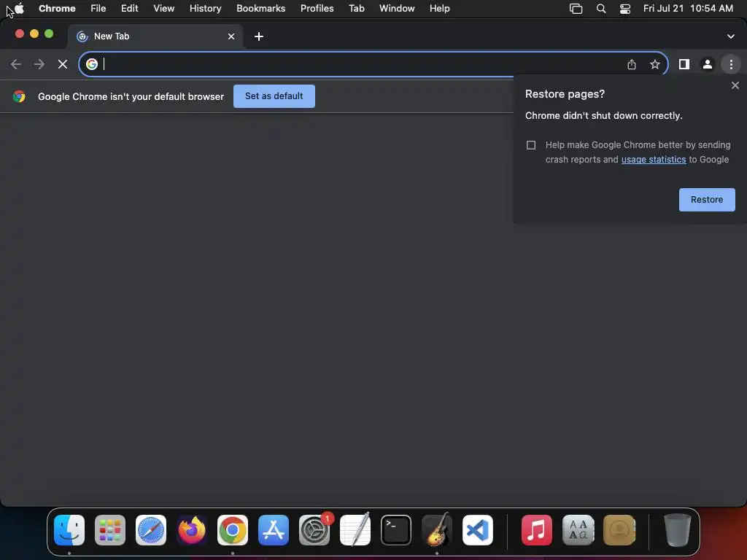Open GarageBand from the dock
Viewport: 747px width, 560px height.
(x=437, y=530)
